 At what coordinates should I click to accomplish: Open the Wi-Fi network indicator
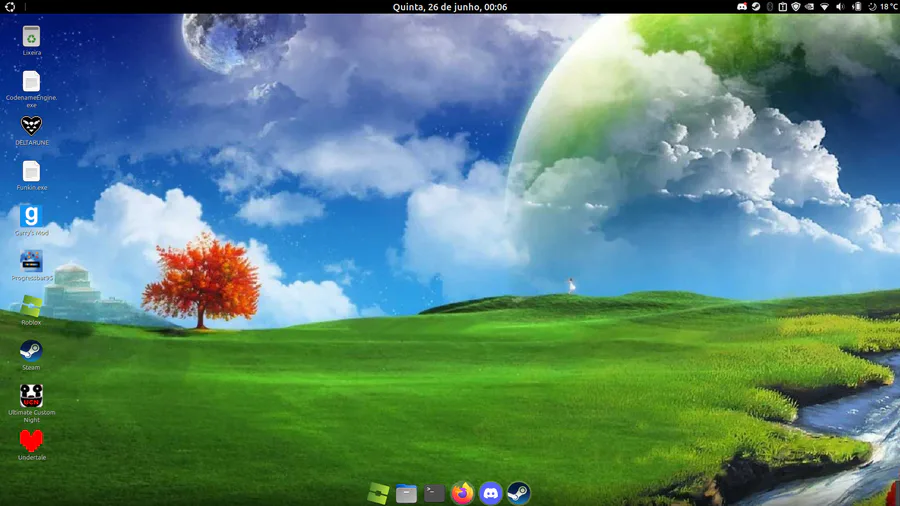tap(824, 7)
